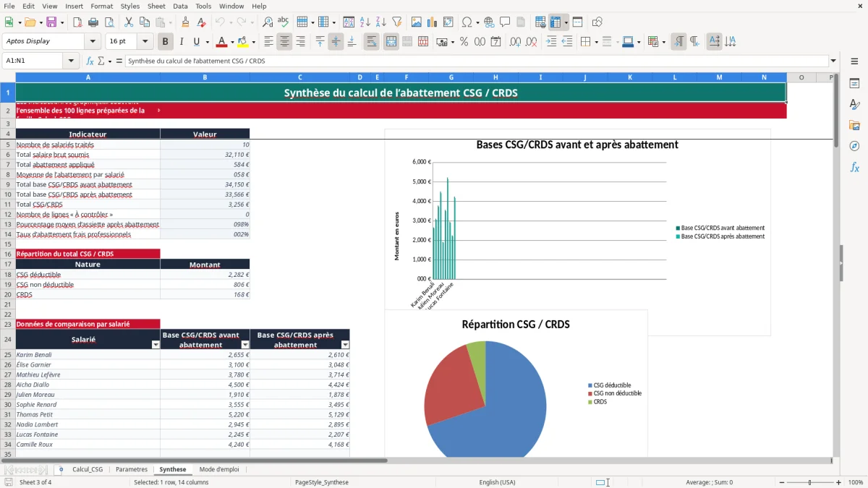The width and height of the screenshot is (868, 488).
Task: Open the Sidebar Properties panel
Action: tap(854, 84)
